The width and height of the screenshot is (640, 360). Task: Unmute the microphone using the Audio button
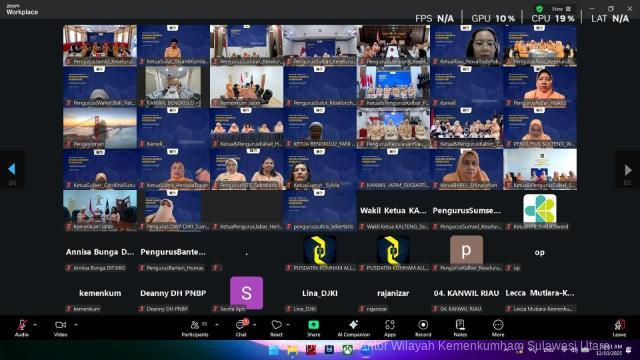[x=22, y=328]
